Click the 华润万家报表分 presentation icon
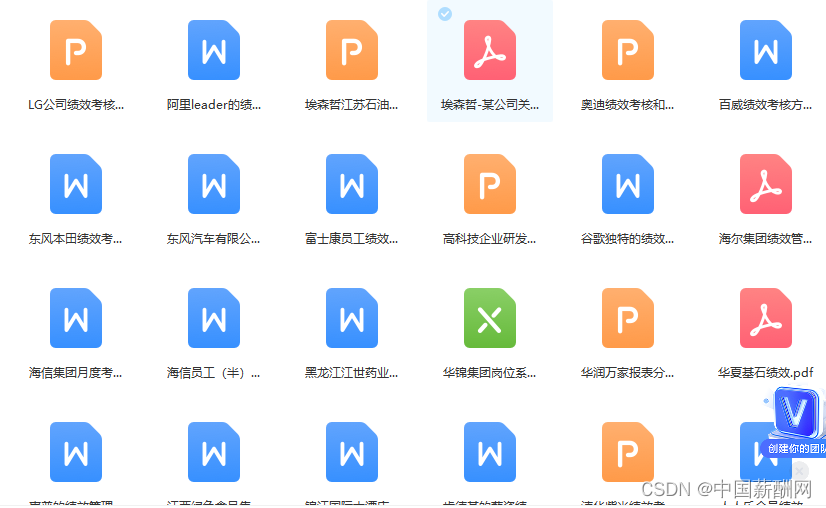The height and width of the screenshot is (508, 826). click(x=628, y=318)
